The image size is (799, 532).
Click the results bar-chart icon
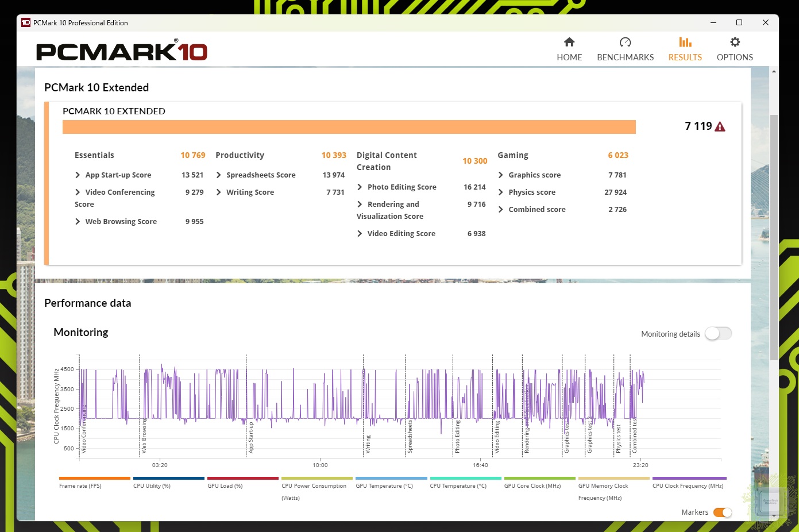[685, 42]
